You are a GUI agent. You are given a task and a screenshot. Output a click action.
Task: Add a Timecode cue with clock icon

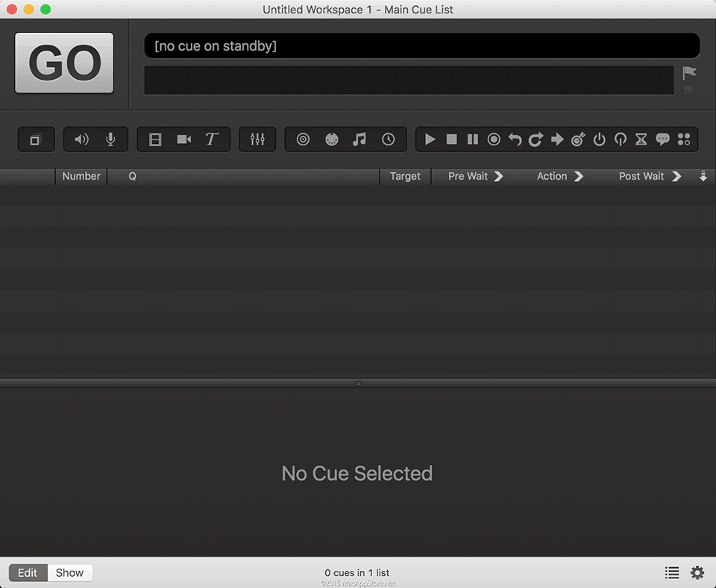(x=388, y=139)
